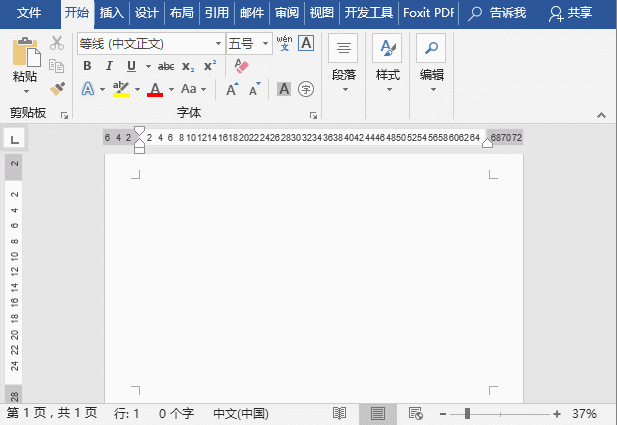617x425 pixels.
Task: Click the Paste clipboard icon
Action: point(26,52)
